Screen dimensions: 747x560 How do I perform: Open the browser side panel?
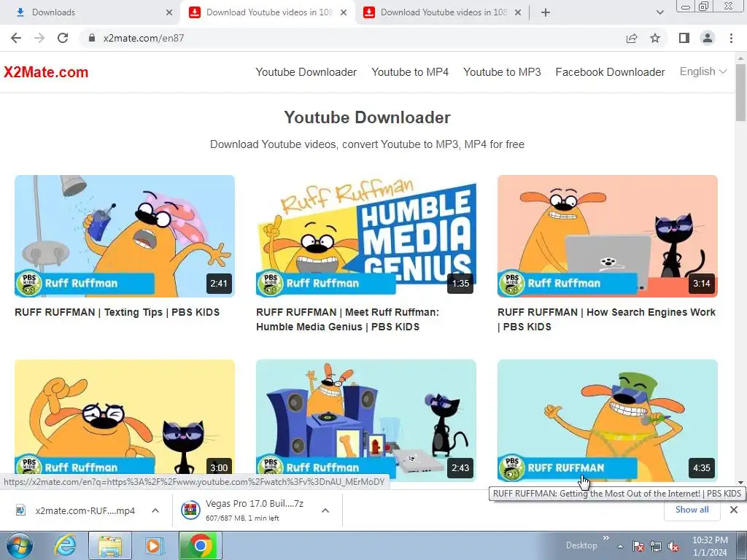pyautogui.click(x=684, y=38)
